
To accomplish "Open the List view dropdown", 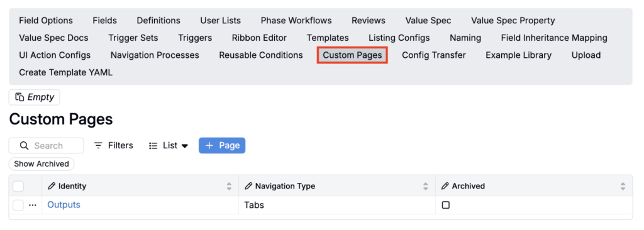I will point(169,145).
